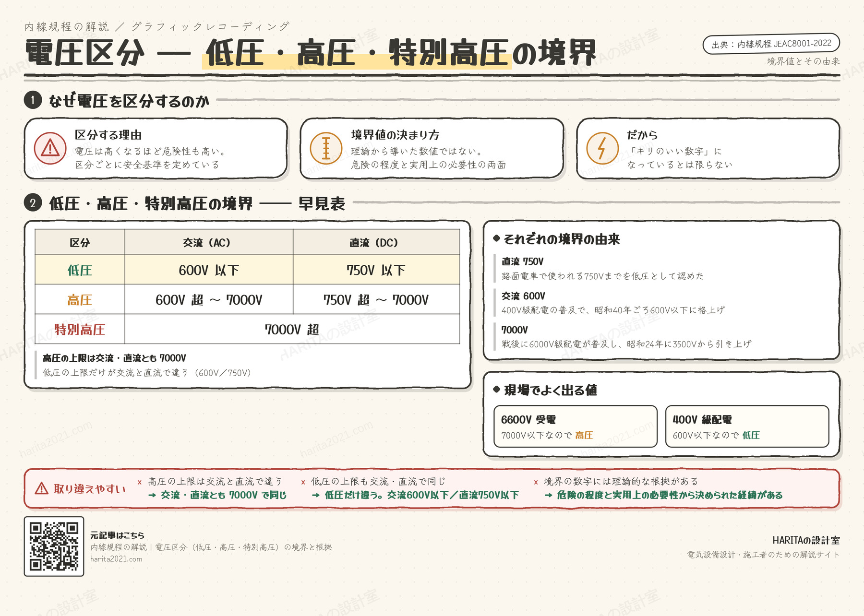Click the diamond bullet before 現場でよく出る値
The height and width of the screenshot is (616, 864).
pyautogui.click(x=497, y=389)
